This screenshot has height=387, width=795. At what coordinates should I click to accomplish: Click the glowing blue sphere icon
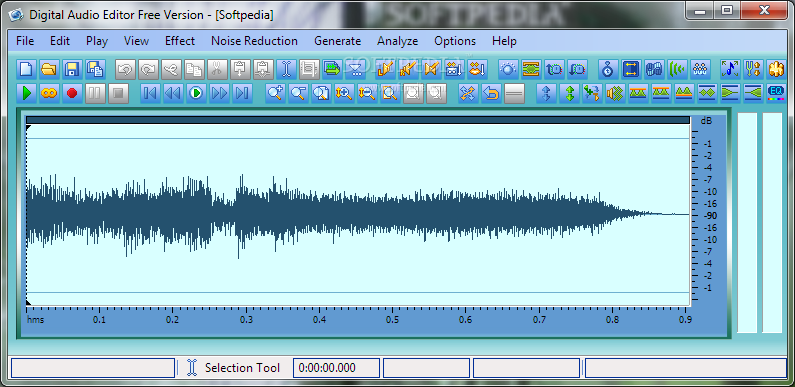pos(509,69)
